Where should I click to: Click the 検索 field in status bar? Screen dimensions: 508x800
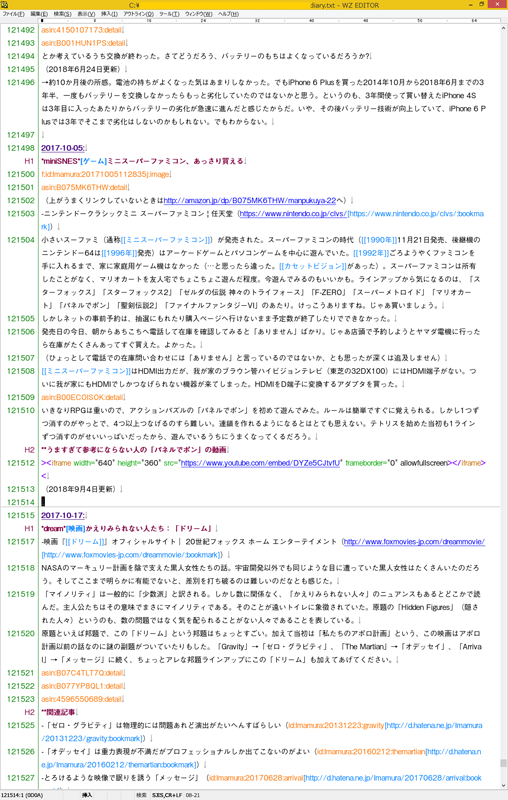[141, 795]
